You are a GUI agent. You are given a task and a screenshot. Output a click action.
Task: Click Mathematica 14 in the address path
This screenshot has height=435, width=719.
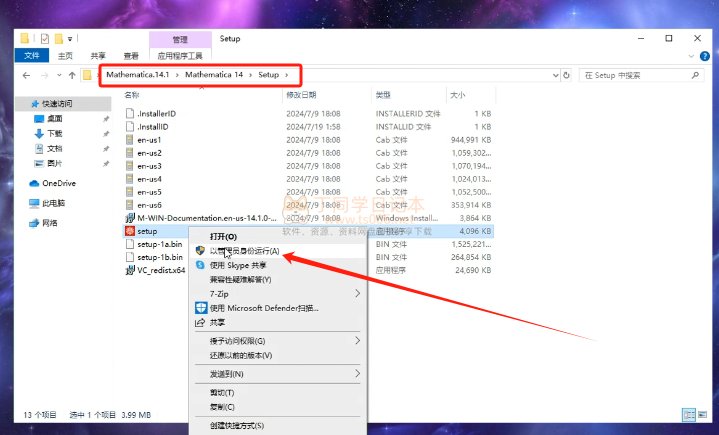tap(214, 75)
